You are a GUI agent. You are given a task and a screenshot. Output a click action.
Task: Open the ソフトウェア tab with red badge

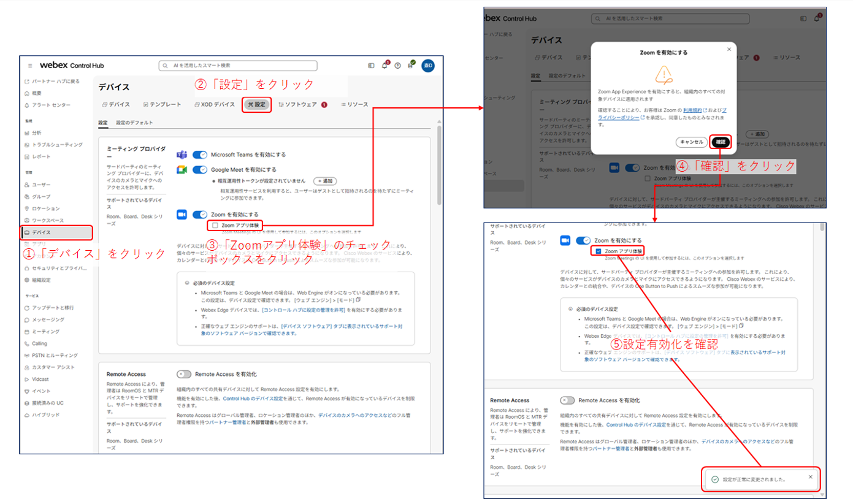coord(302,104)
